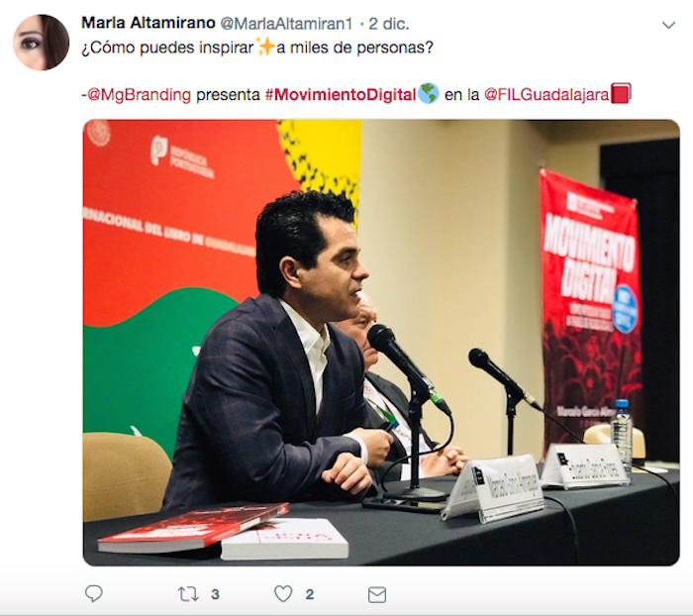Like the tweet with heart icon

[283, 594]
